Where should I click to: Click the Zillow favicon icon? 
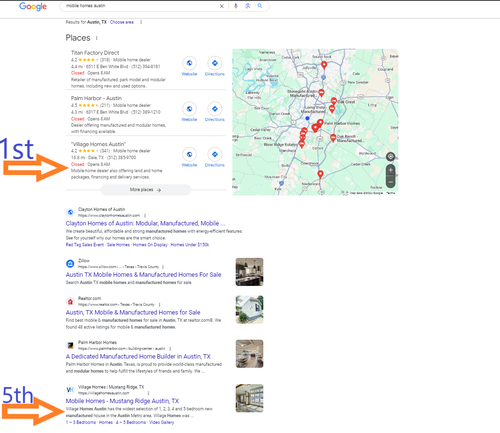coord(70,264)
